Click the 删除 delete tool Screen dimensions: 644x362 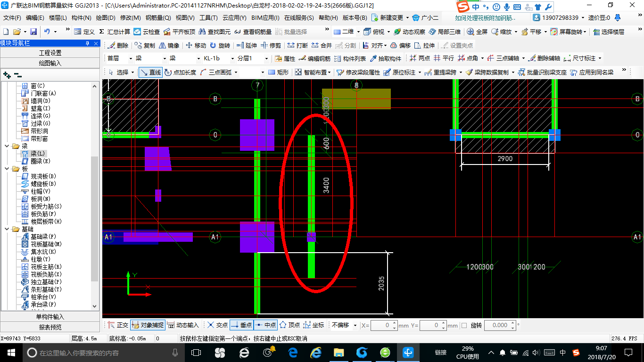click(117, 46)
